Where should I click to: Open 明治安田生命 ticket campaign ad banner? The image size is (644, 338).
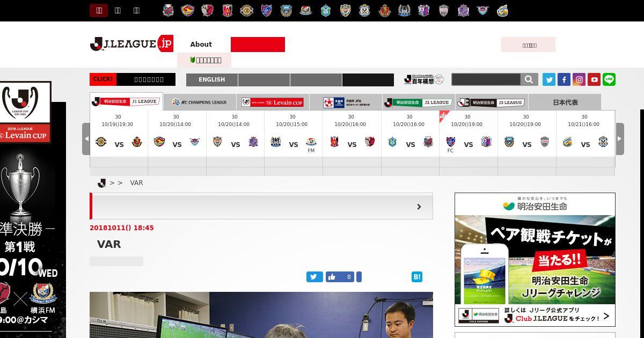tap(535, 260)
